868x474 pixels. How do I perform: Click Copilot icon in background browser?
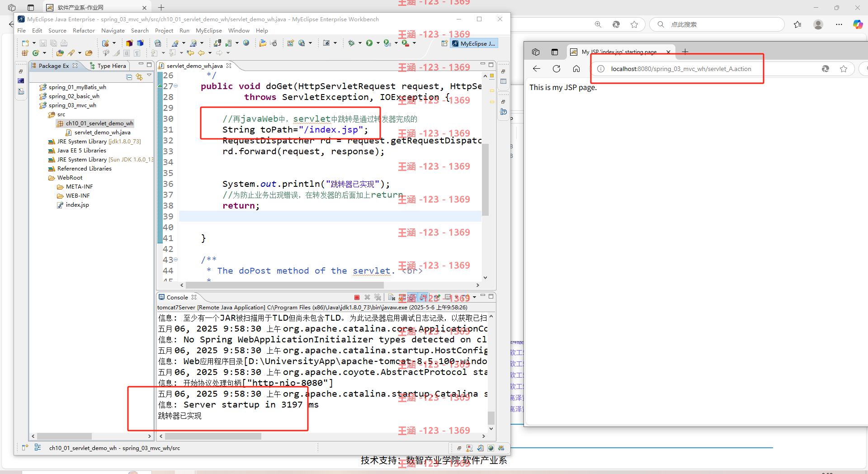858,24
